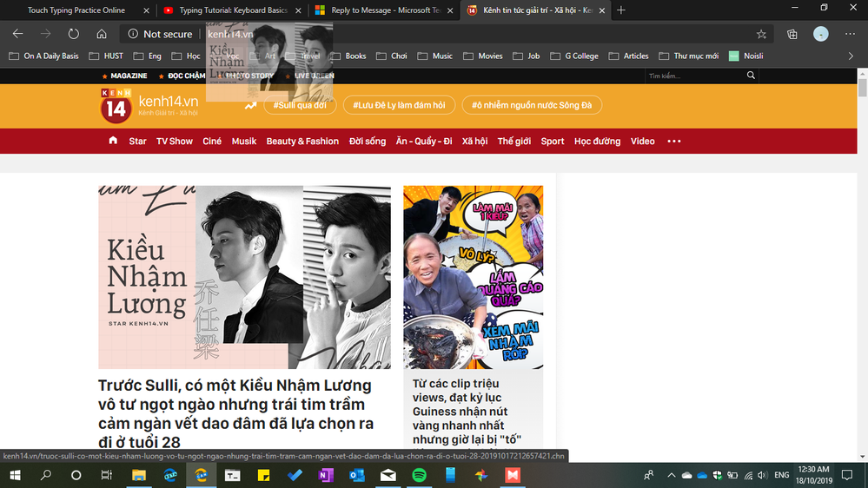Viewport: 868px width, 488px height.
Task: Go back with the browser back arrow
Action: tap(17, 34)
